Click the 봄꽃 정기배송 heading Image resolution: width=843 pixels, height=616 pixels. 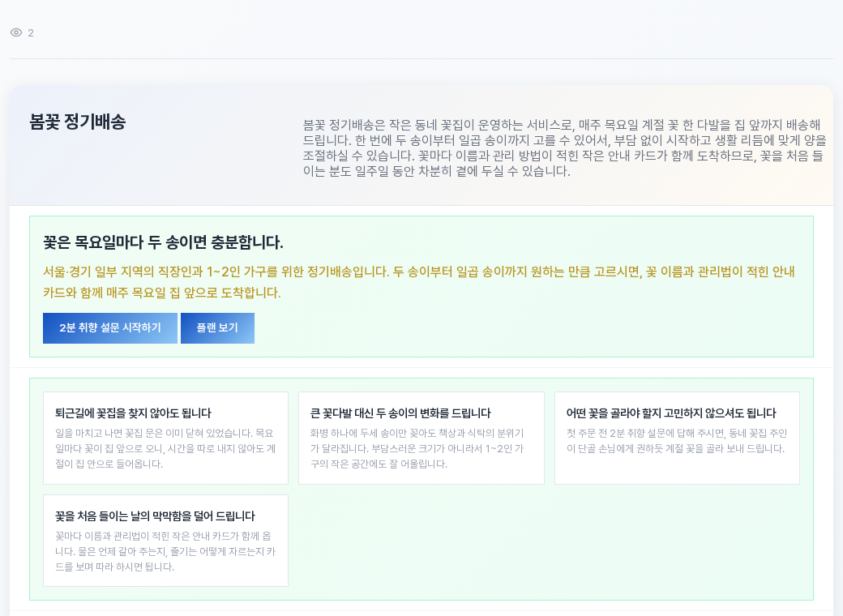(78, 122)
